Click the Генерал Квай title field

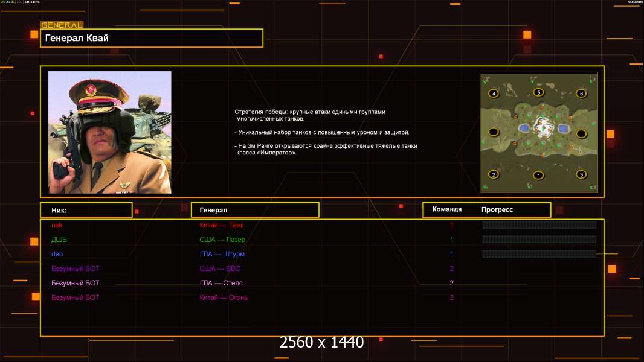click(x=152, y=38)
